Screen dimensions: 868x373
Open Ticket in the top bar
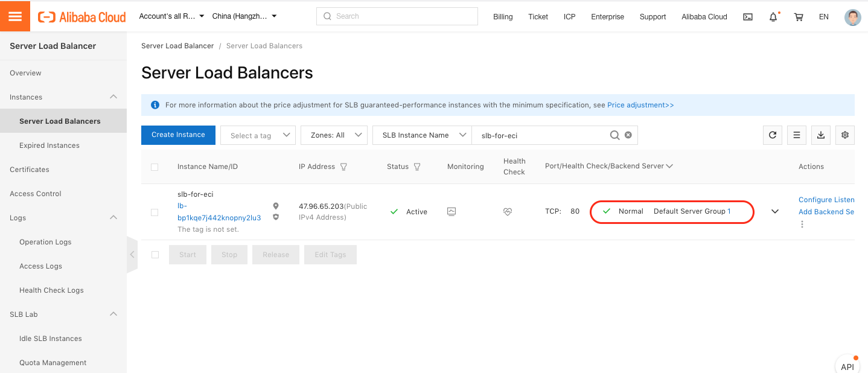(x=538, y=17)
